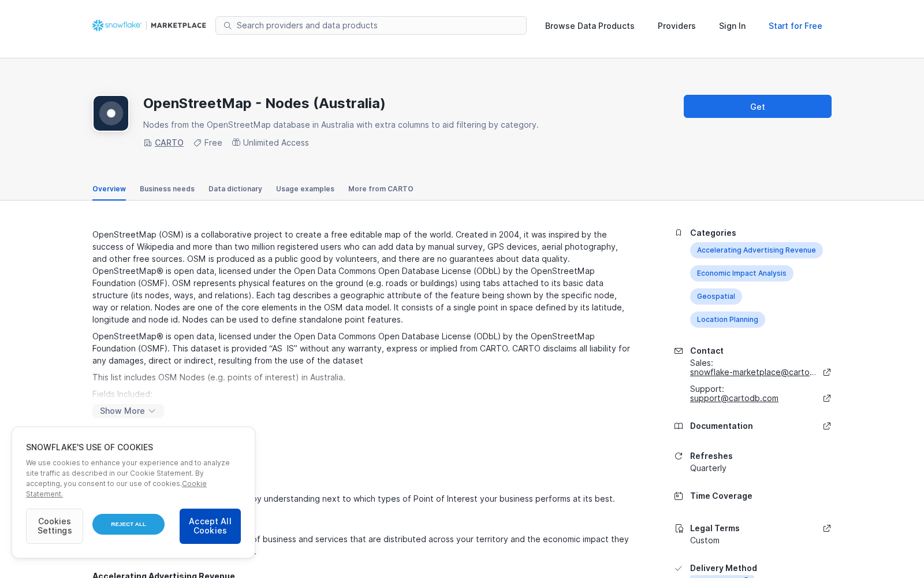Click the CARTO provider building icon
This screenshot has height=578, width=924.
click(x=148, y=143)
